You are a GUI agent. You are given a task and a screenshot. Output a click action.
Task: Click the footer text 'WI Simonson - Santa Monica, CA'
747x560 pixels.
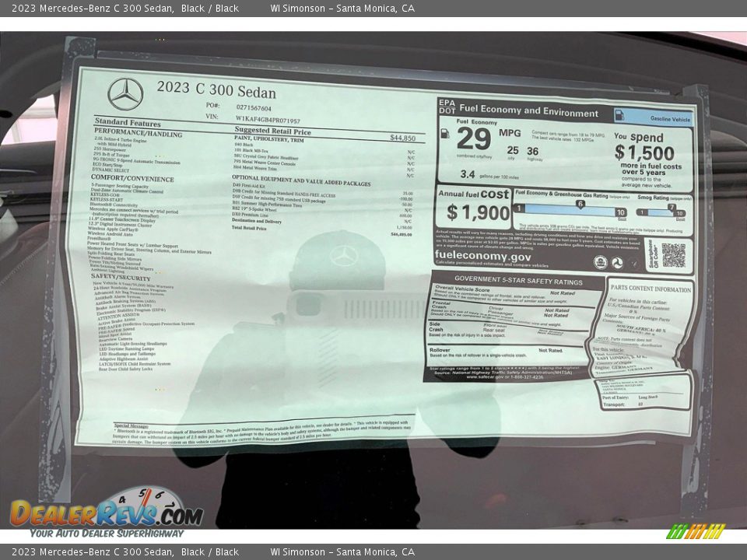click(x=342, y=552)
